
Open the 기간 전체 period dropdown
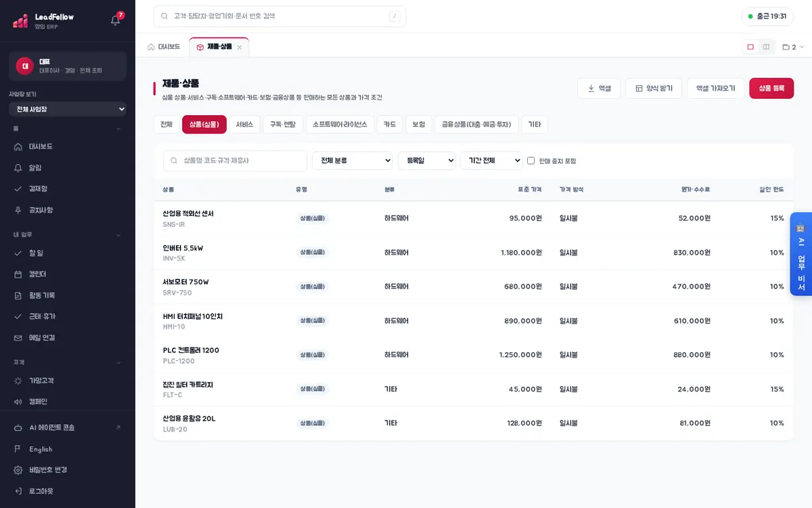[x=491, y=161]
